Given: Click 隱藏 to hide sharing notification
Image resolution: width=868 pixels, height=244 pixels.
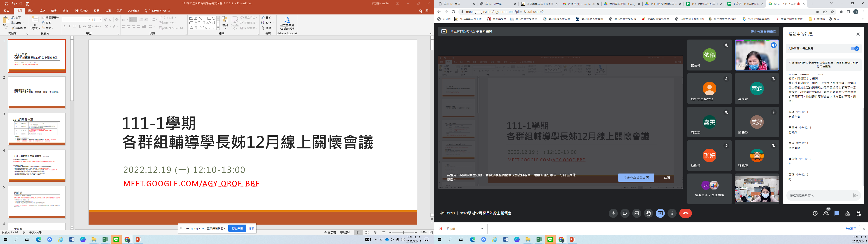Looking at the screenshot, I should click(x=251, y=228).
